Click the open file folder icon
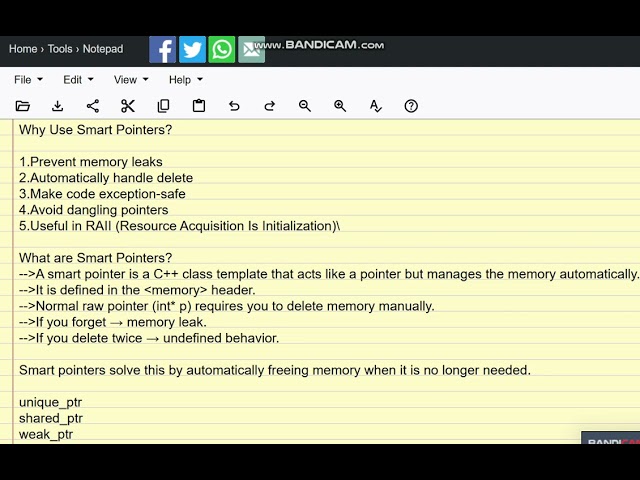The height and width of the screenshot is (480, 640). point(22,106)
